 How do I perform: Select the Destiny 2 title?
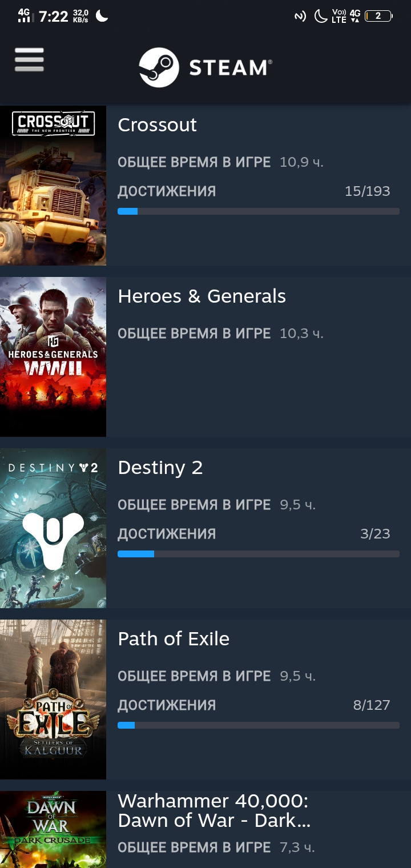coord(160,468)
